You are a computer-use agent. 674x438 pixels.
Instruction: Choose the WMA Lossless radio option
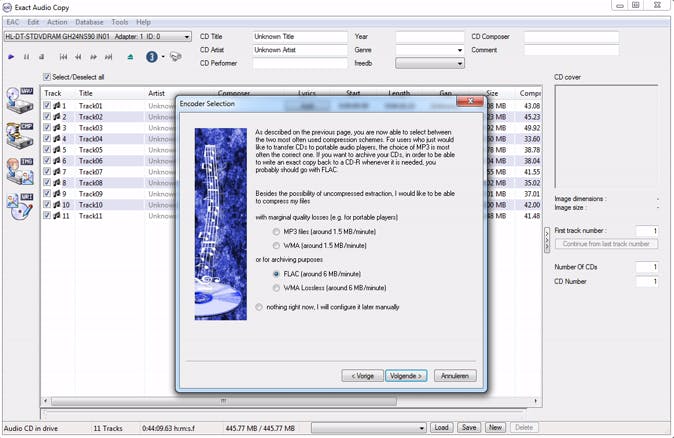coord(276,288)
